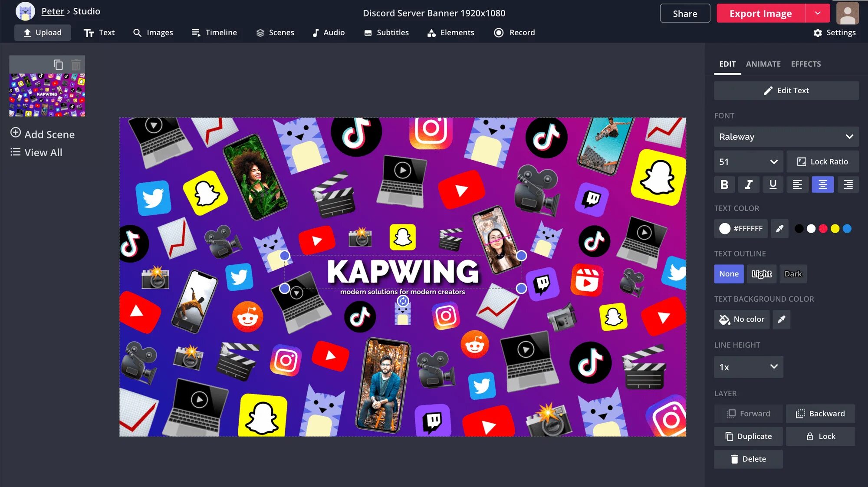Pick background color with the eyedropper icon
868x487 pixels.
(x=781, y=319)
